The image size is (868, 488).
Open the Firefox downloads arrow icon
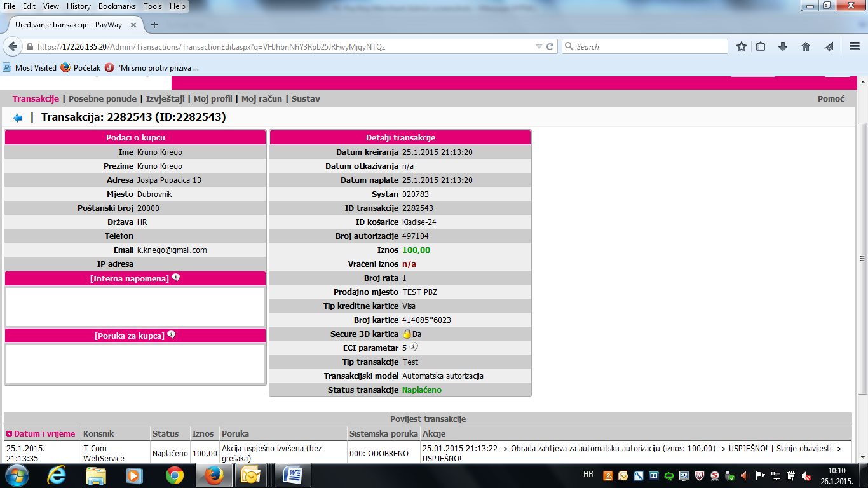pos(783,46)
